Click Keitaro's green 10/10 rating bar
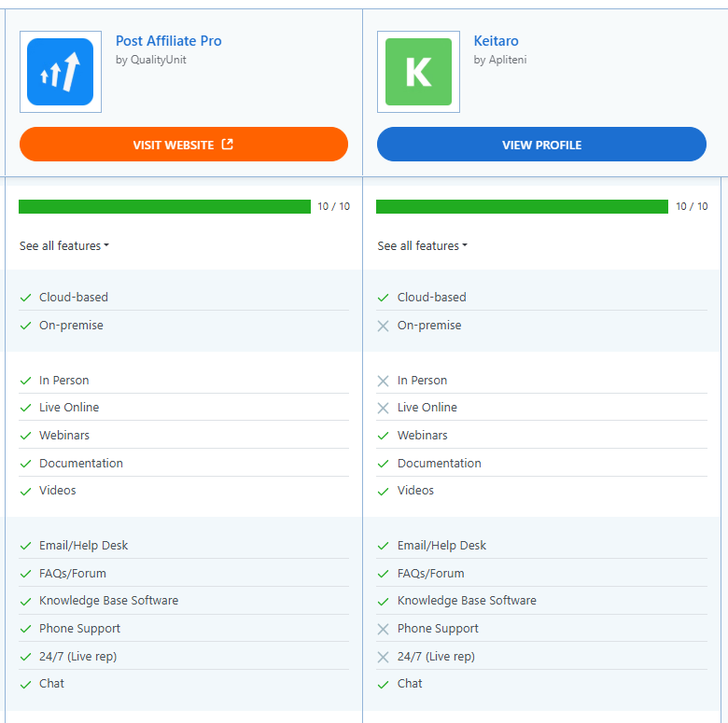Viewport: 728px width, 723px height. click(522, 207)
